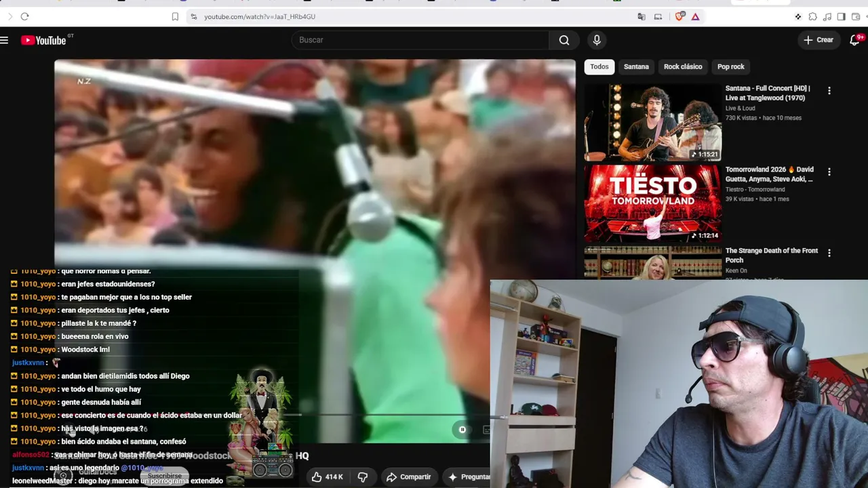Open Brave Shields lion icon
This screenshot has width=868, height=488.
point(679,16)
